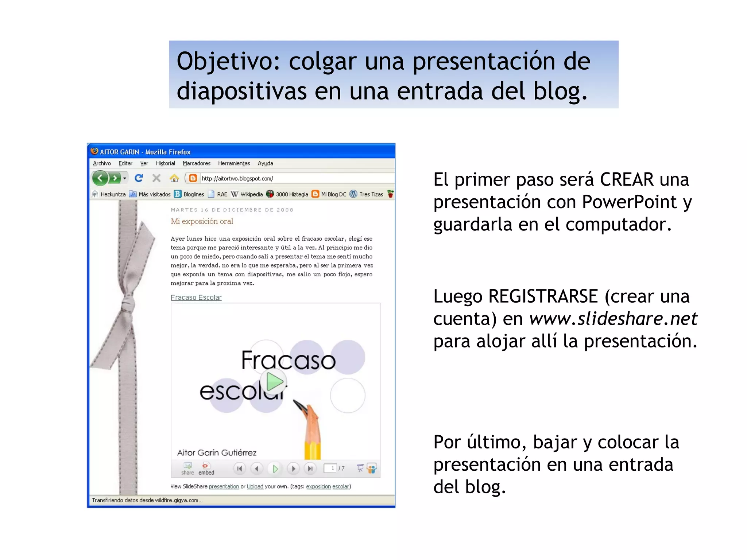Click the Wikipedia bookmark
The width and height of the screenshot is (747, 560).
pos(247,194)
